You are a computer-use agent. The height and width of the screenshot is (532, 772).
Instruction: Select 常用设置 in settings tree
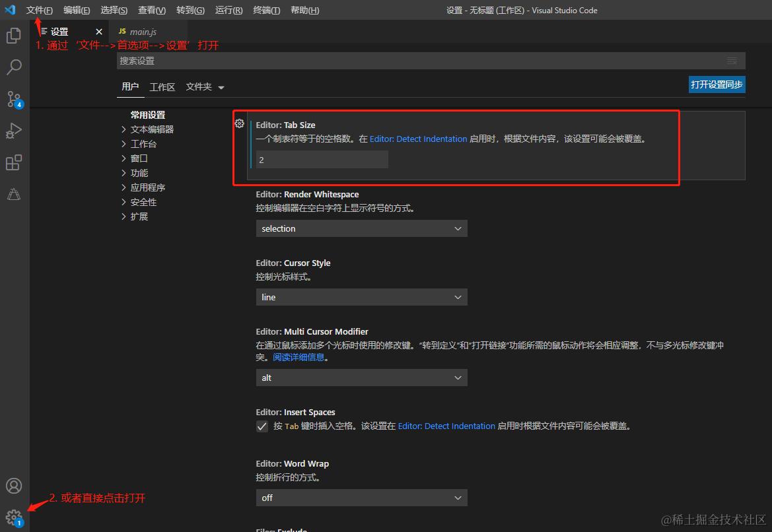[148, 115]
